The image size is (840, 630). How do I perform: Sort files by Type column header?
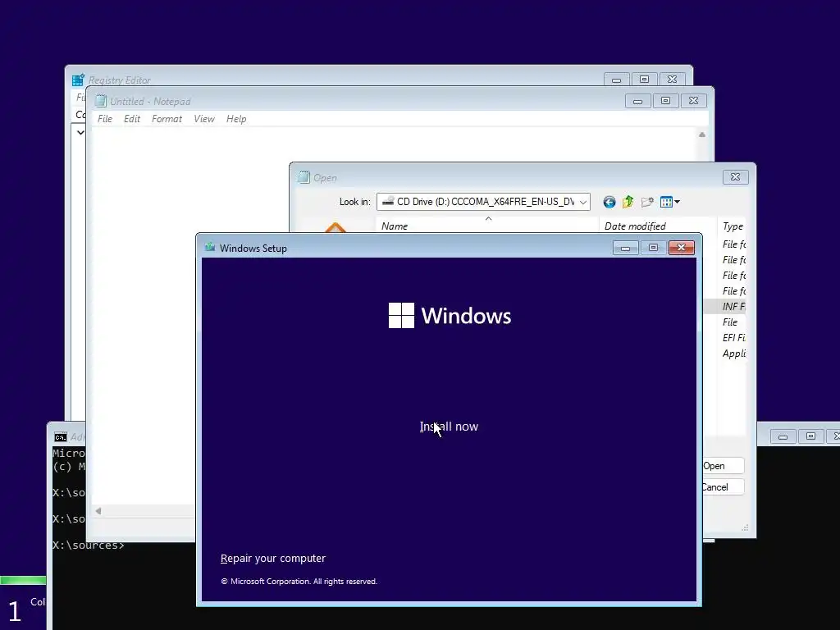point(733,226)
